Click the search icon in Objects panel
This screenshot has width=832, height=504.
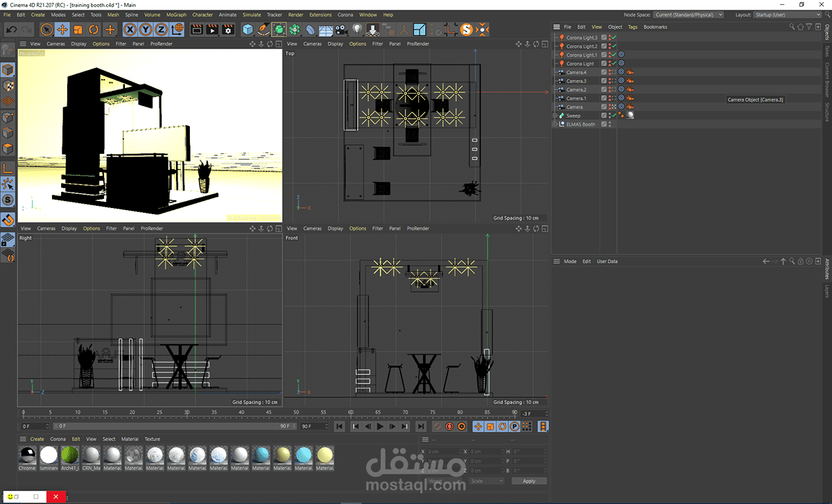[x=792, y=27]
